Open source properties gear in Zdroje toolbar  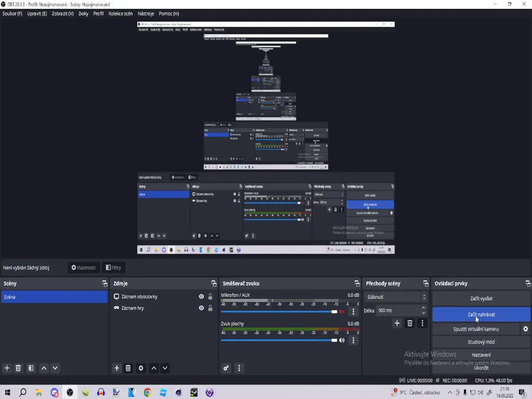tap(141, 368)
